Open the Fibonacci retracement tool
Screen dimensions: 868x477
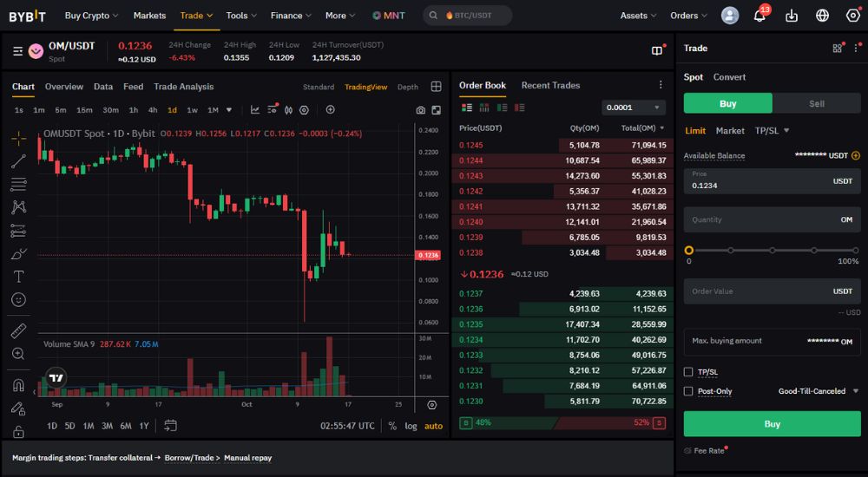(x=18, y=184)
